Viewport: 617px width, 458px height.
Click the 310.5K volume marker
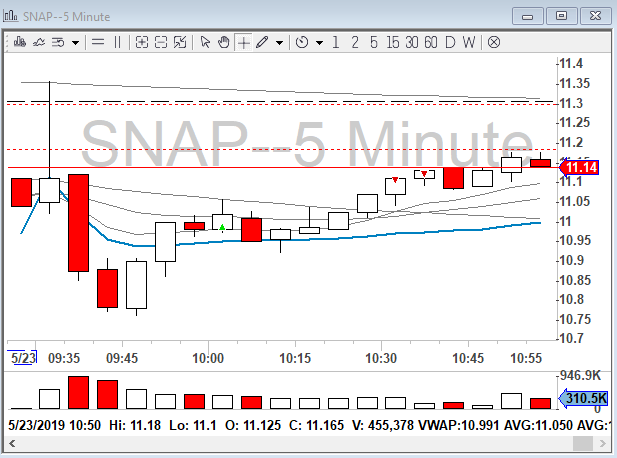584,398
